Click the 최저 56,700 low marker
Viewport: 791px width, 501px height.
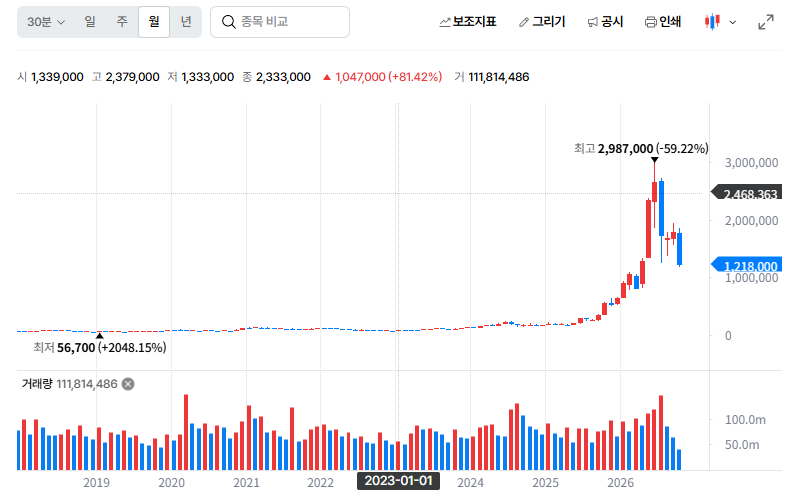pyautogui.click(x=100, y=348)
